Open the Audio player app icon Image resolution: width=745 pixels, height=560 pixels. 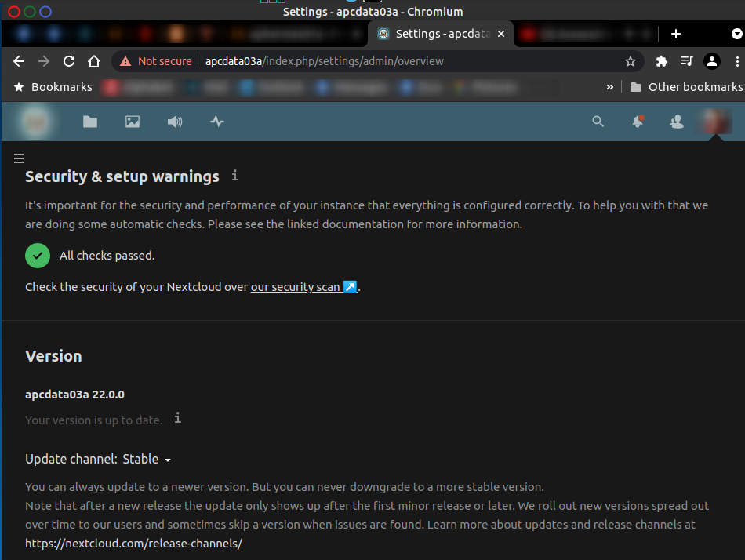(175, 122)
